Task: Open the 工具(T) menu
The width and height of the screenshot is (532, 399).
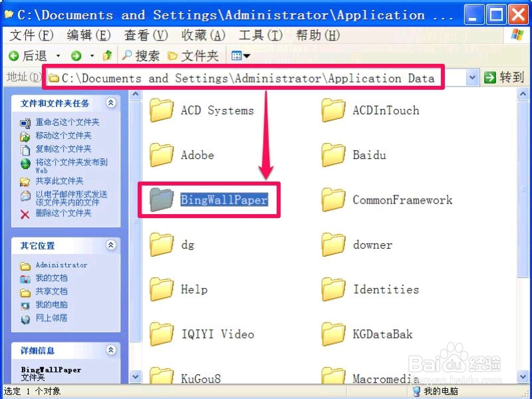Action: (x=261, y=35)
